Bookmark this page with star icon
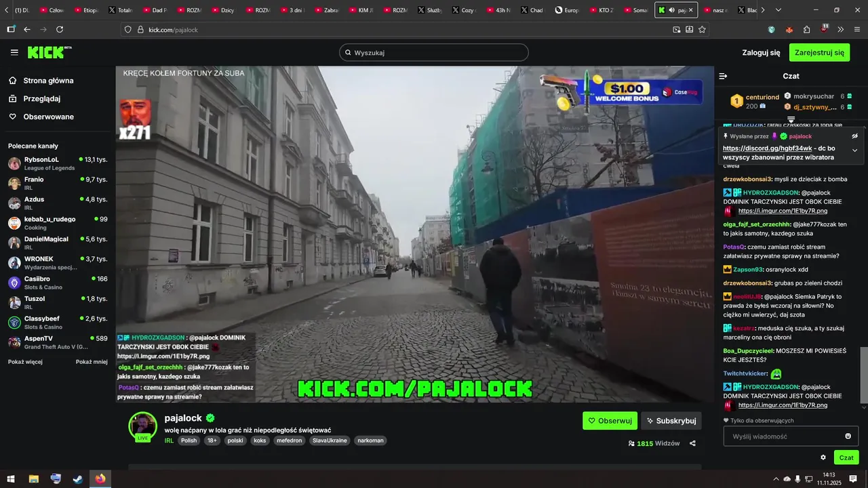The image size is (868, 488). coord(702,30)
